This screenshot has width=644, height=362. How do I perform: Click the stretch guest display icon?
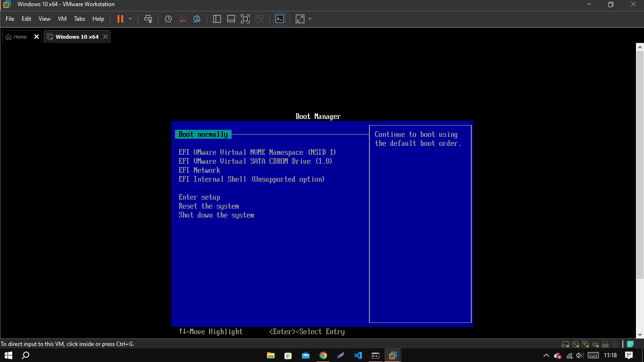point(300,19)
